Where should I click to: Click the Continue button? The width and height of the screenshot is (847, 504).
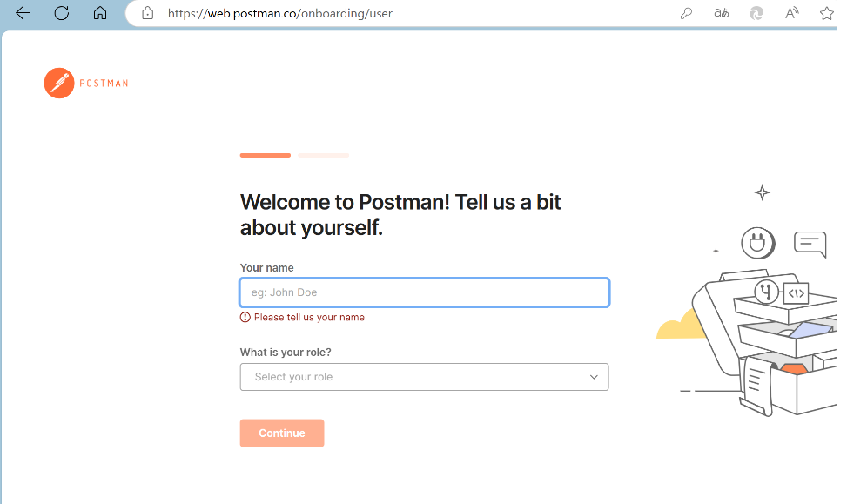tap(282, 433)
